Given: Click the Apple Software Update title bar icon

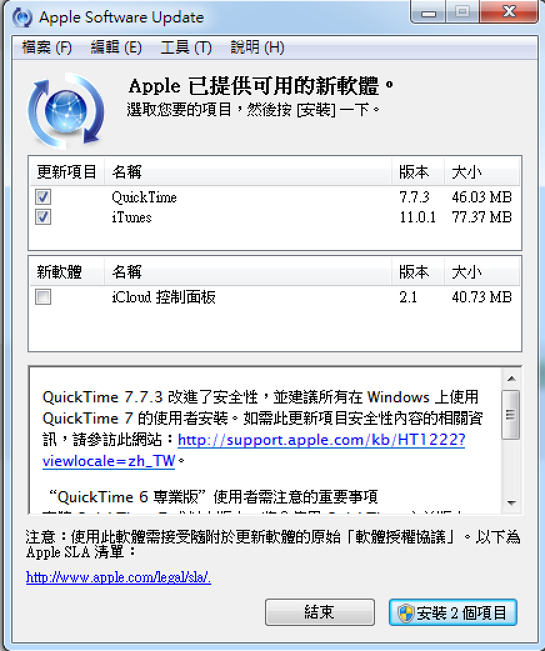Looking at the screenshot, I should [22, 17].
